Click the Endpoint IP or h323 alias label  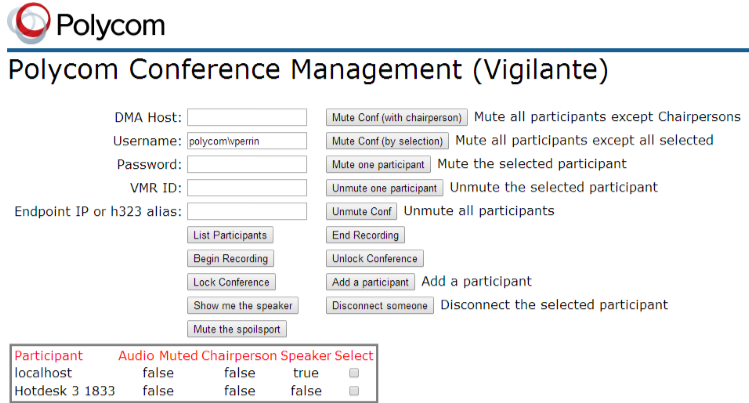tap(98, 212)
